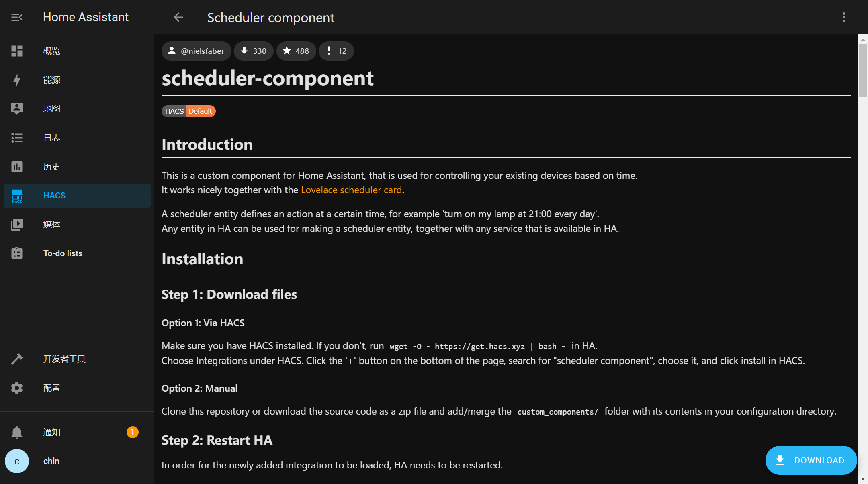The width and height of the screenshot is (868, 484).
Task: Open the 能源 energy lightning icon
Action: click(17, 80)
